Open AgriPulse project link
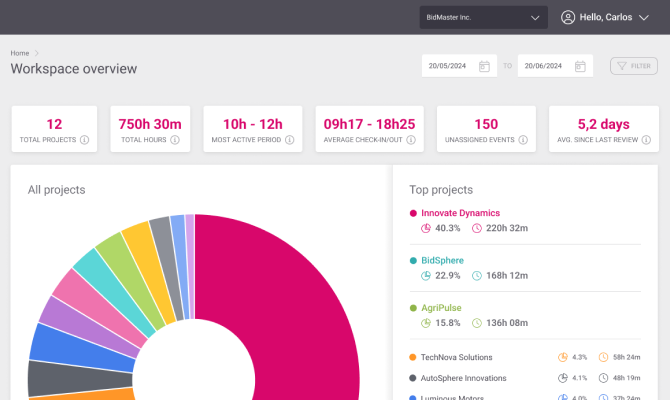The width and height of the screenshot is (670, 400). [441, 308]
